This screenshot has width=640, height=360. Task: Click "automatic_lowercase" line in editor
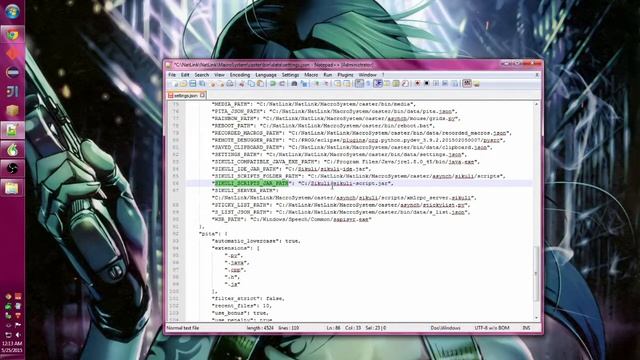coord(256,241)
